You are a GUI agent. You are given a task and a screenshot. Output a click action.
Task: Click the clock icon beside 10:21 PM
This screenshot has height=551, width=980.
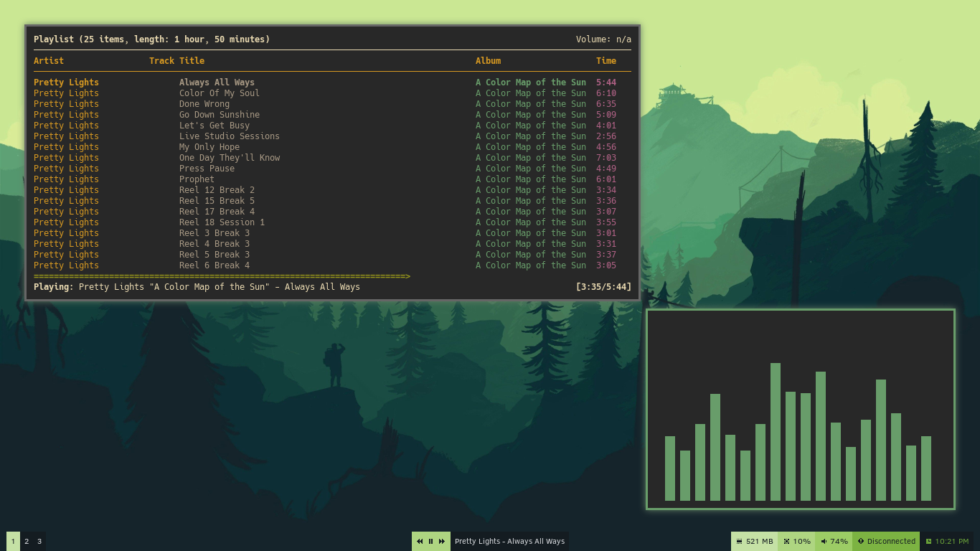point(928,542)
